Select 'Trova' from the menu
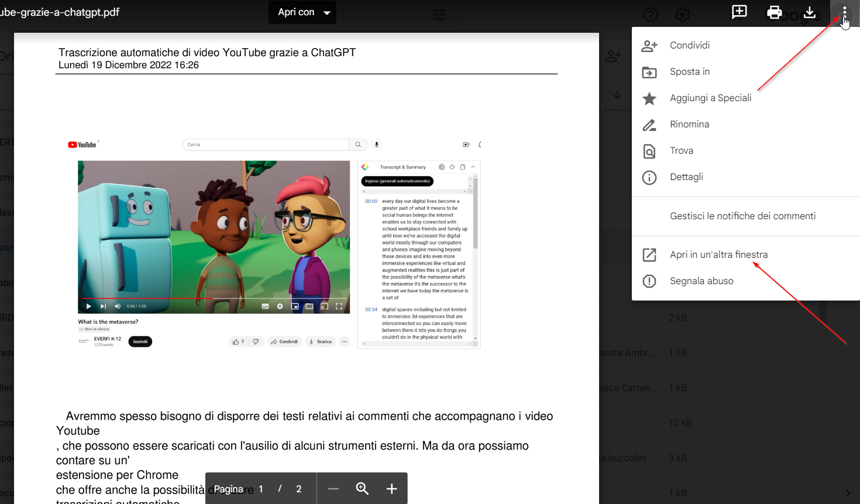The width and height of the screenshot is (860, 504). (x=746, y=150)
